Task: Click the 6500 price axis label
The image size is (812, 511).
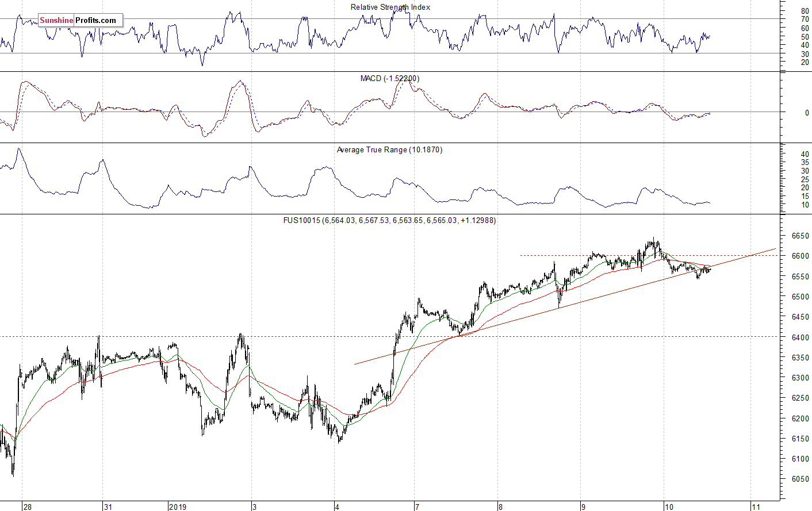Action: pyautogui.click(x=800, y=297)
